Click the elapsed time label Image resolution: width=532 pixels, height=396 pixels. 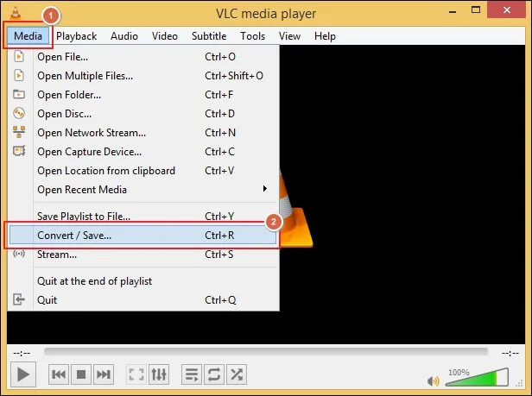click(x=22, y=353)
